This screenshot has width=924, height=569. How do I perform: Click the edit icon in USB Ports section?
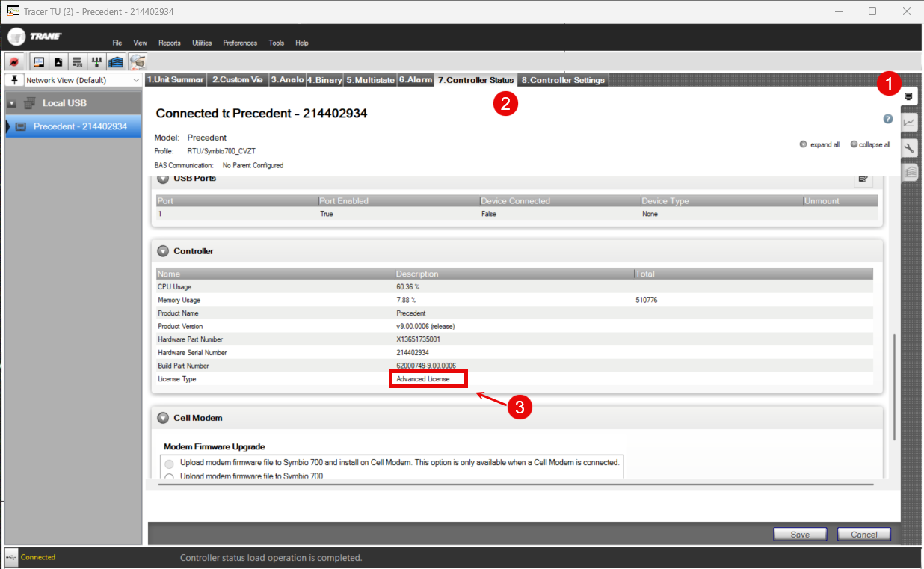tap(863, 179)
